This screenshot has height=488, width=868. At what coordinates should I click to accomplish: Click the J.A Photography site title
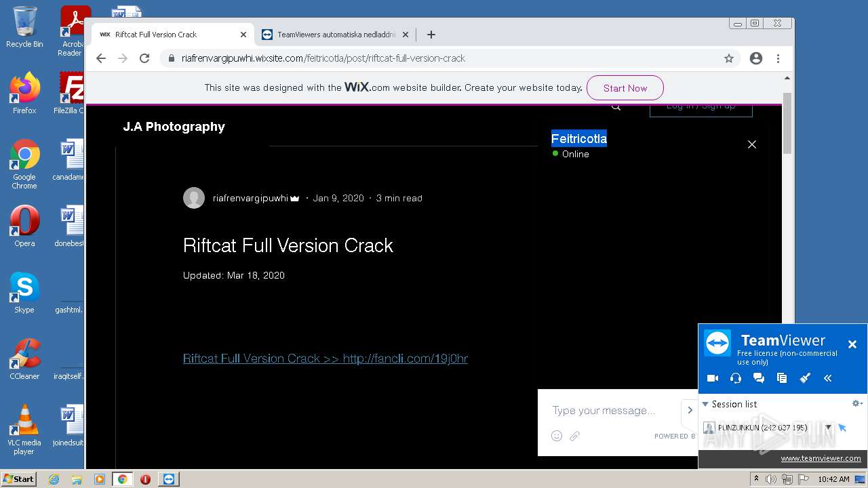coord(174,127)
